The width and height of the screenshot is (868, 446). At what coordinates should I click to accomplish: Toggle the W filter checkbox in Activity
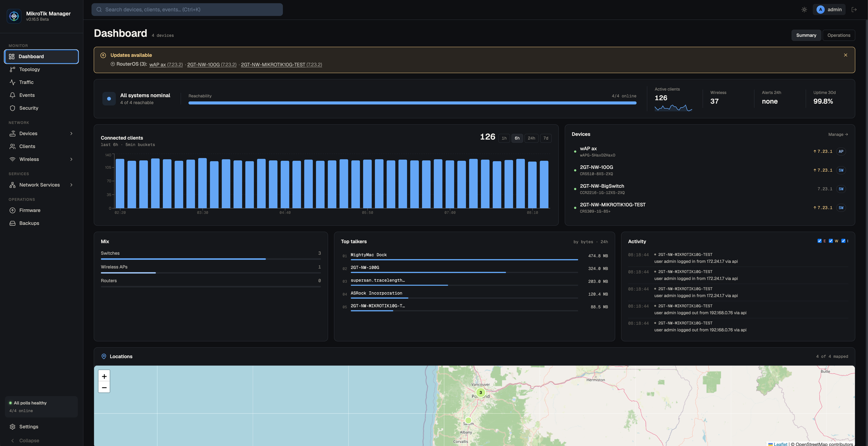coord(831,241)
